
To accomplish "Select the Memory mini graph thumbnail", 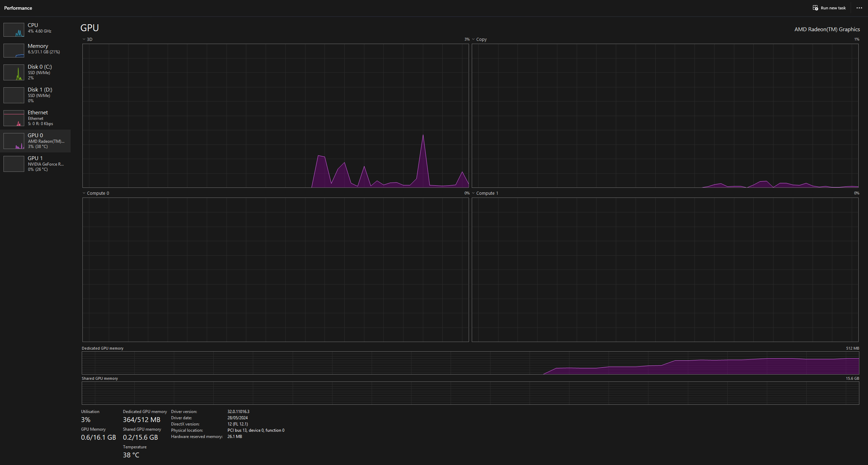I will pyautogui.click(x=14, y=50).
